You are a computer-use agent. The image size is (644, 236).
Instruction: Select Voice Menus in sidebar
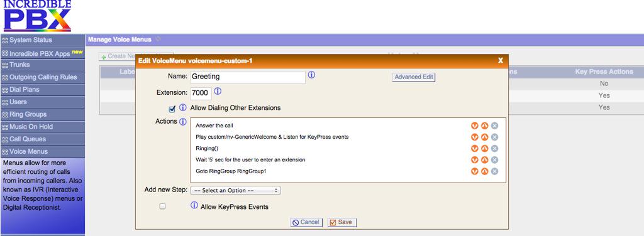43,151
